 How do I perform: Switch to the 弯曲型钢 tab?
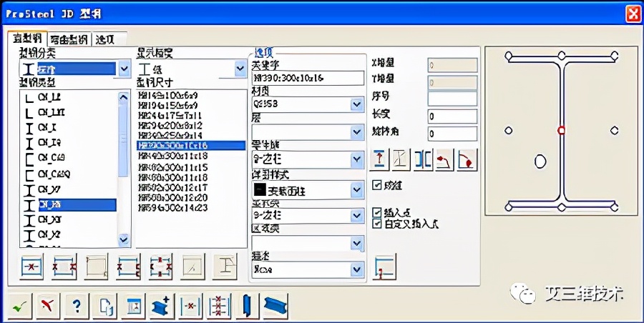[x=69, y=40]
